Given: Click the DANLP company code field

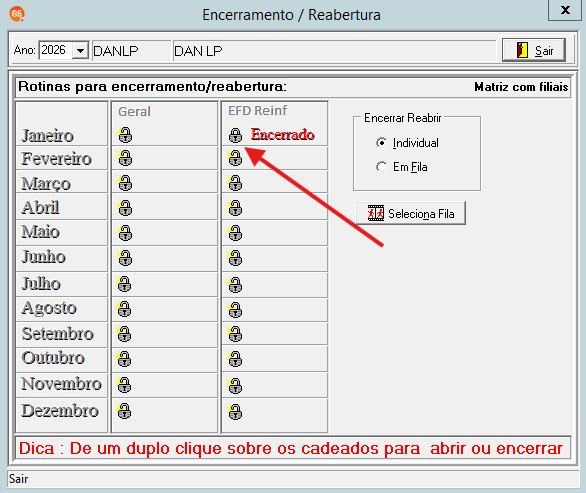Looking at the screenshot, I should [131, 50].
